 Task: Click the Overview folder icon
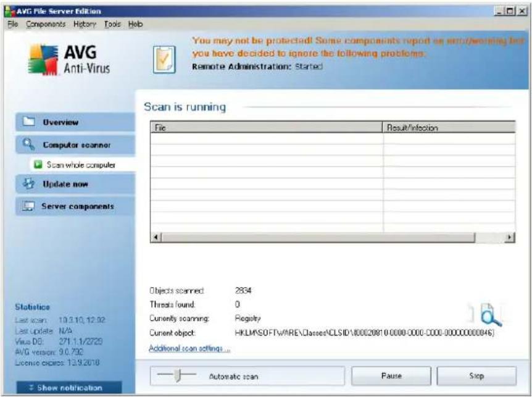(x=29, y=122)
